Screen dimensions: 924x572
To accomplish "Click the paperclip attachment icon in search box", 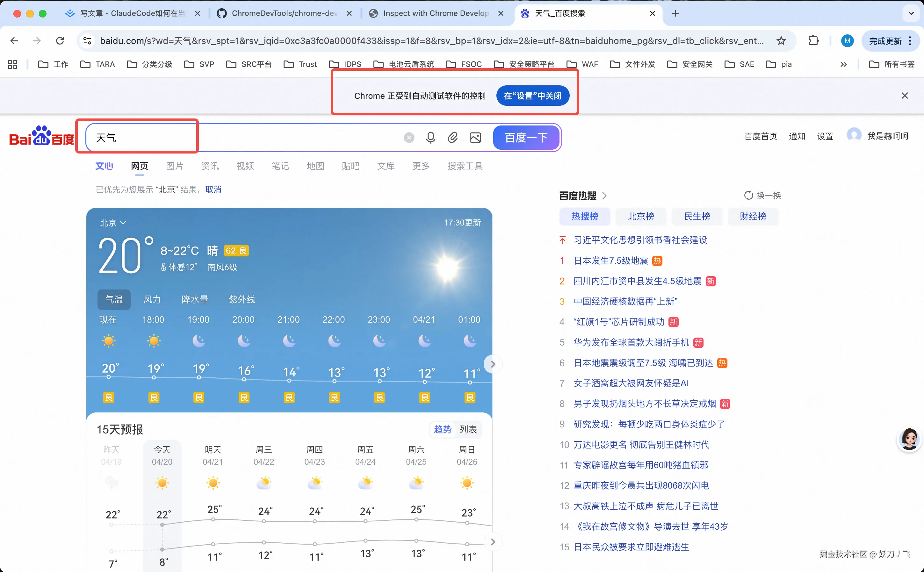I will (452, 137).
